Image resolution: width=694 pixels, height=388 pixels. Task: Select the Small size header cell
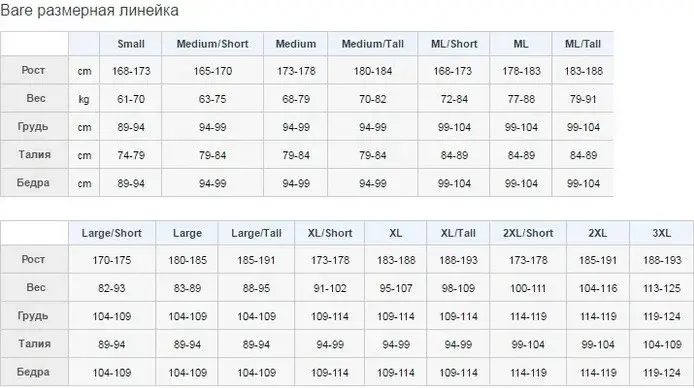pyautogui.click(x=131, y=44)
